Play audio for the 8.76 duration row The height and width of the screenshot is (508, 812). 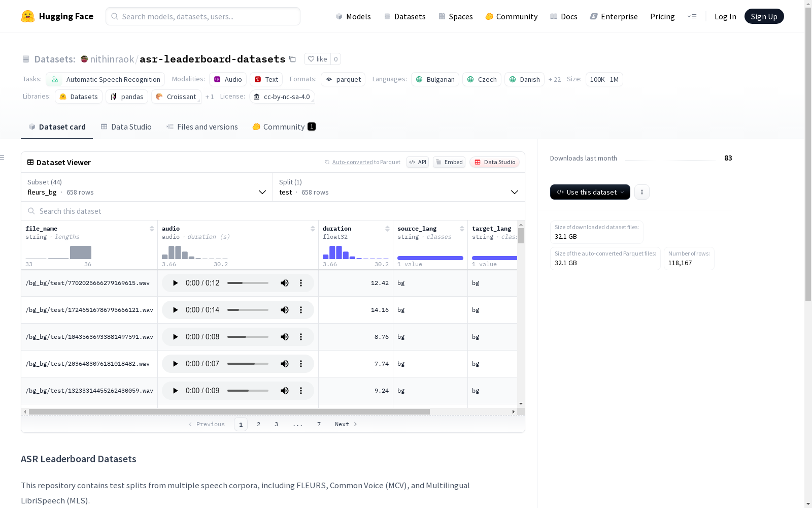pos(175,337)
